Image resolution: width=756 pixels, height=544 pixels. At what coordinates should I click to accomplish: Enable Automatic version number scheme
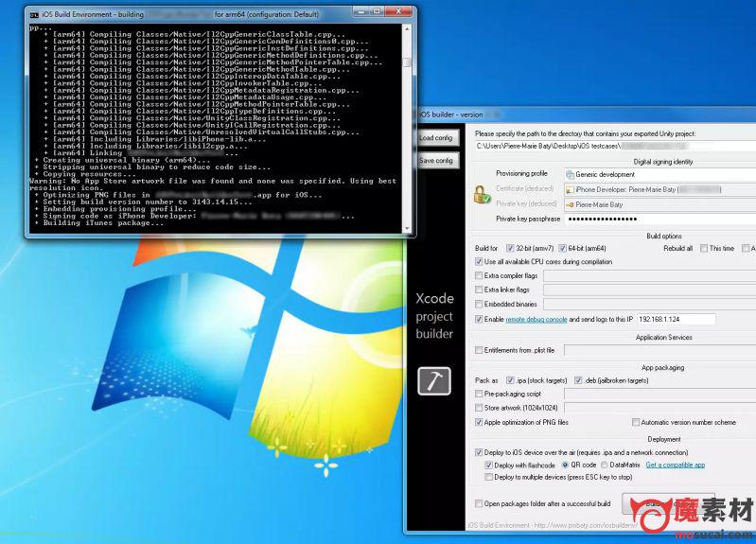(x=636, y=423)
